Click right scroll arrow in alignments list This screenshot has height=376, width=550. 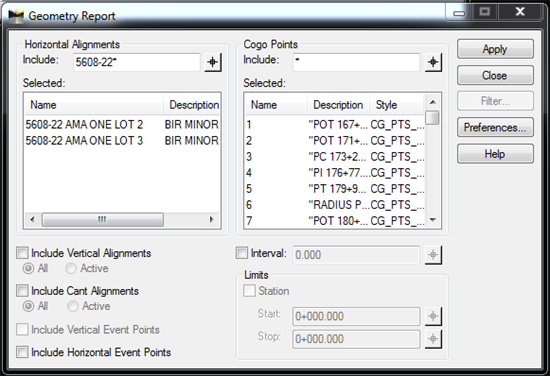tap(212, 220)
